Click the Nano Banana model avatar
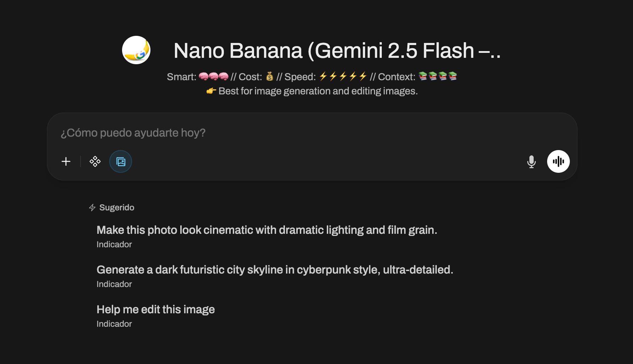The image size is (633, 364). coord(136,50)
